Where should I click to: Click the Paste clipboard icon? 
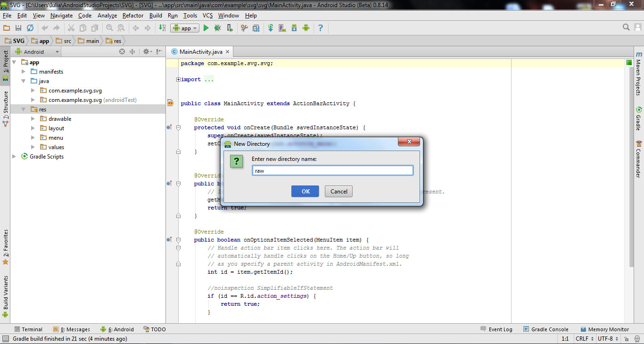click(95, 28)
